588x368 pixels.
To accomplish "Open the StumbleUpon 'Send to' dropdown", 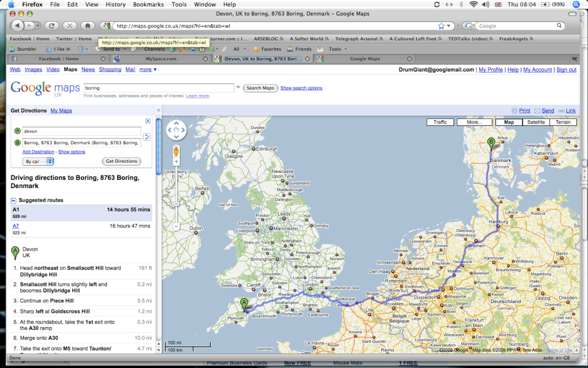I will [x=111, y=49].
